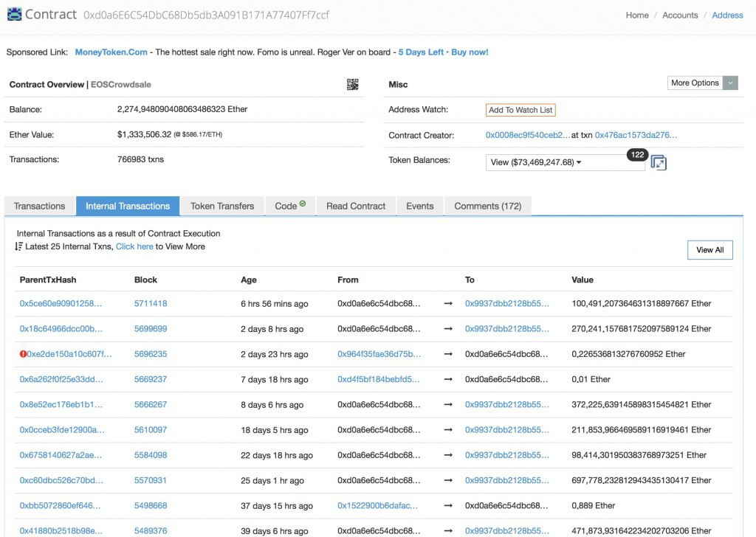Open the More Options dropdown arrow
The image size is (756, 537).
click(730, 83)
